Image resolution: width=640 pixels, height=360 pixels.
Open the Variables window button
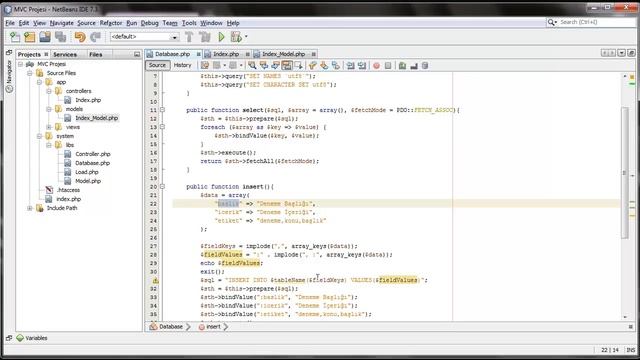click(32, 338)
